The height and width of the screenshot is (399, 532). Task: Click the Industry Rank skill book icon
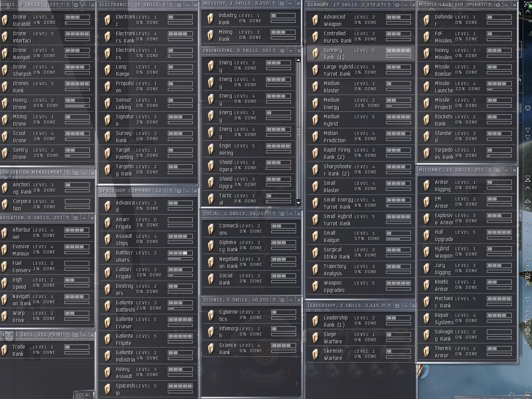coord(210,19)
